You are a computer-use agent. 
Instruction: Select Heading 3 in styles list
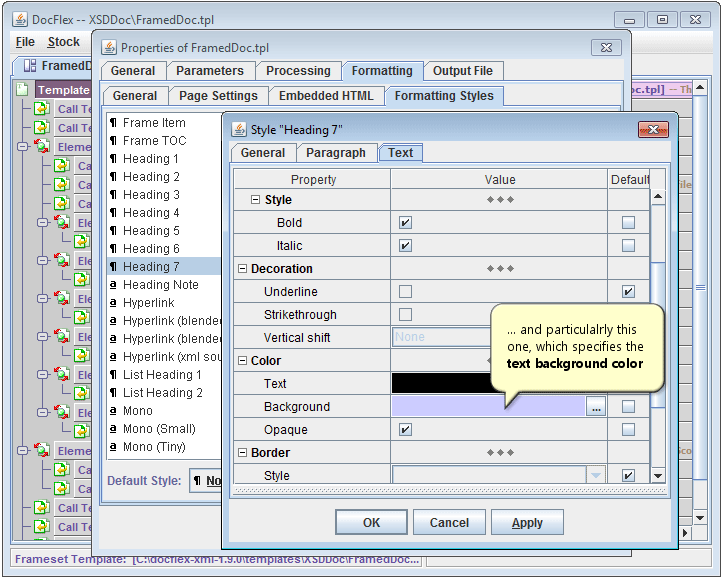pos(151,195)
